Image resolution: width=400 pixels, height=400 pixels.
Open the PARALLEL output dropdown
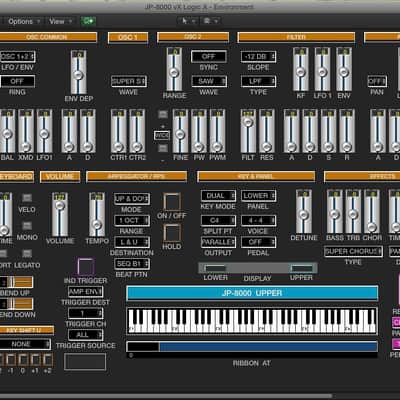218,242
